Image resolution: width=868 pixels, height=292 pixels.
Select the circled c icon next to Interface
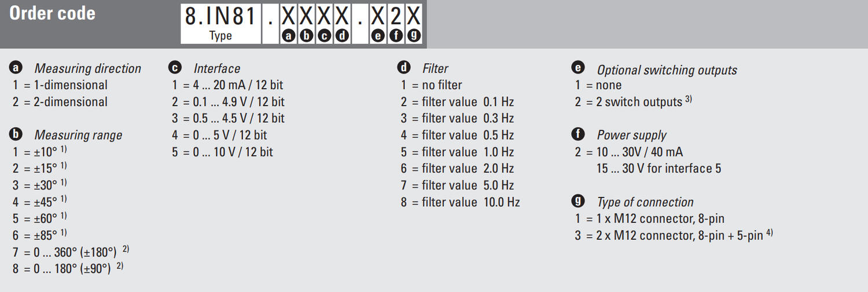175,68
